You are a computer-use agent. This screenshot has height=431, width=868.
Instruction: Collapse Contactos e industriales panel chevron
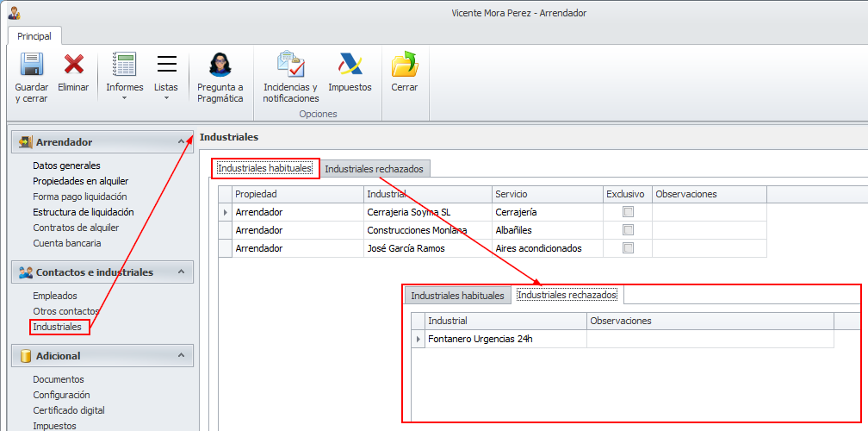click(x=181, y=272)
